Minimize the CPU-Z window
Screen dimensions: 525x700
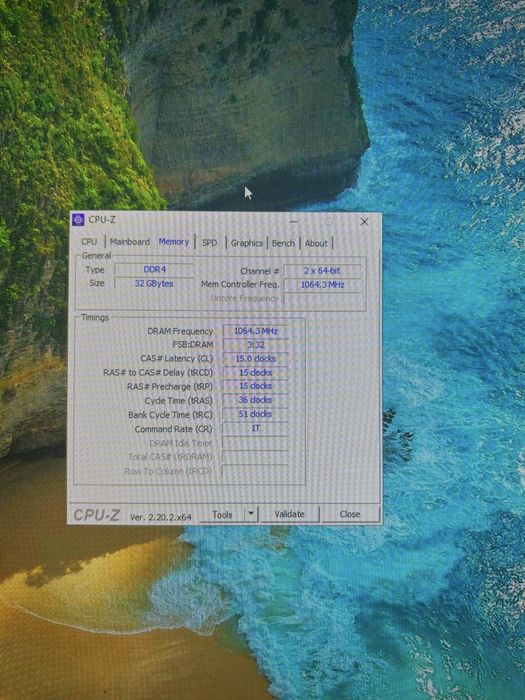[x=294, y=221]
